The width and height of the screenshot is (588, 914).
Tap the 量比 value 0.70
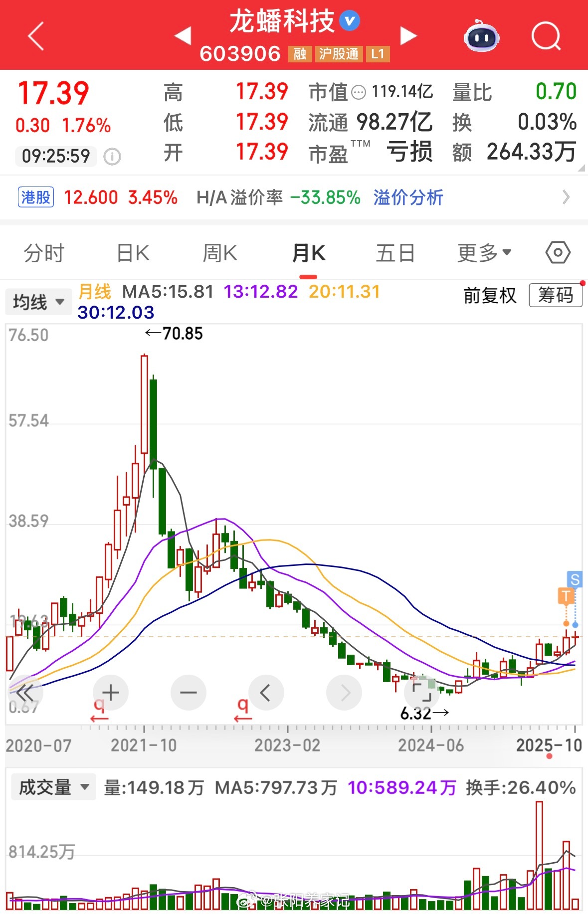(556, 92)
